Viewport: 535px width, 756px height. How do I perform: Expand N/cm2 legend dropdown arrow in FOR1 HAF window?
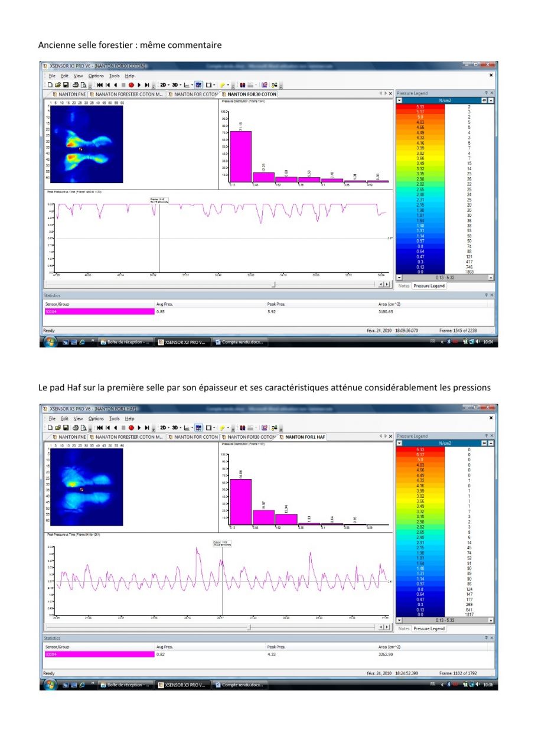tap(400, 443)
